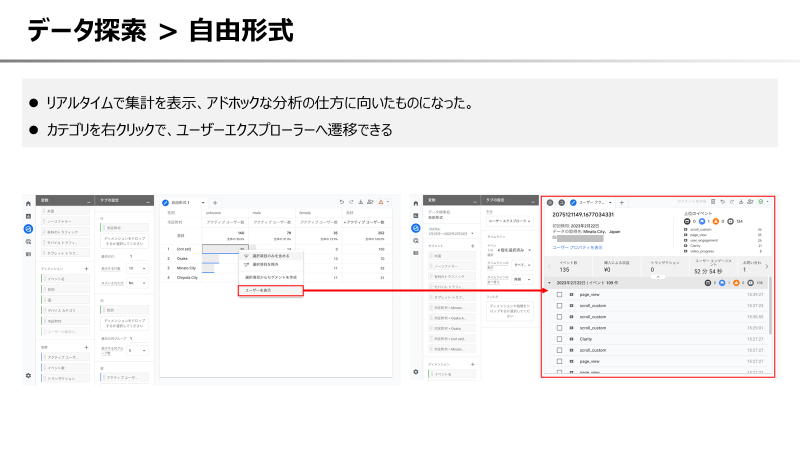Click the undo icon in left report toolbar

pos(341,203)
